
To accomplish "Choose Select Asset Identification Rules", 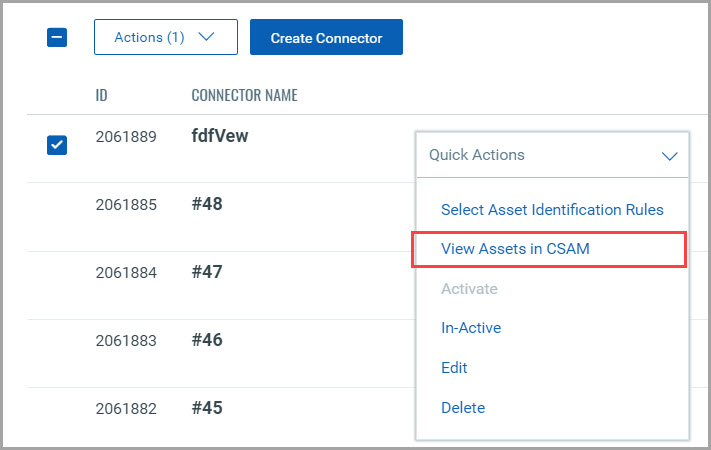I will [552, 210].
